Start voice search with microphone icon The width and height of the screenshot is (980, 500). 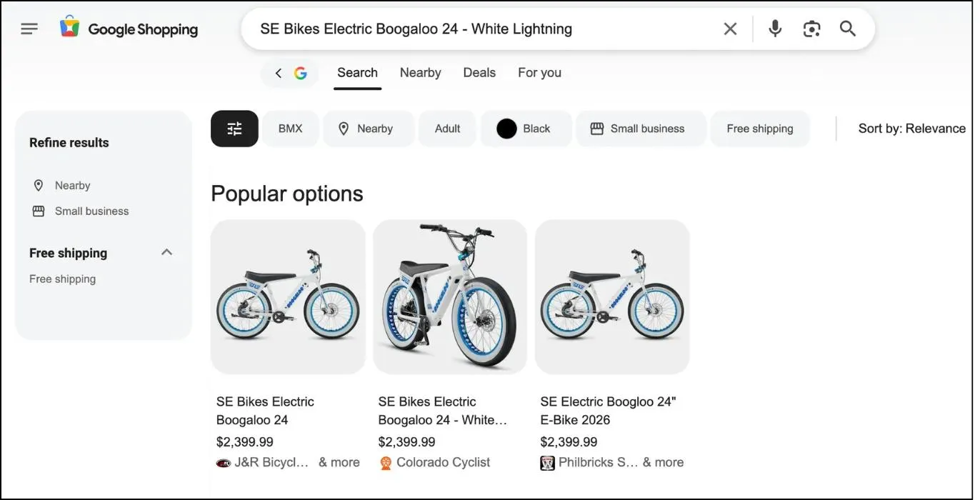(775, 29)
